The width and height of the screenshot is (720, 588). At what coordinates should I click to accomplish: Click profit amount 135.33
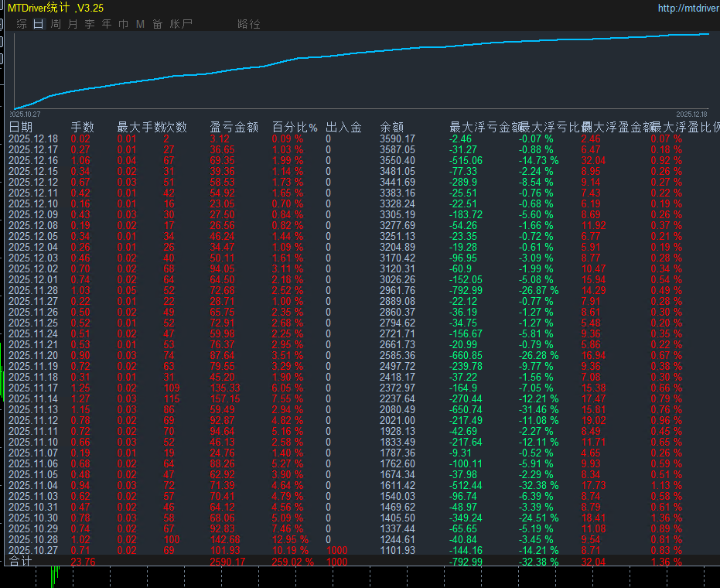[x=225, y=388]
